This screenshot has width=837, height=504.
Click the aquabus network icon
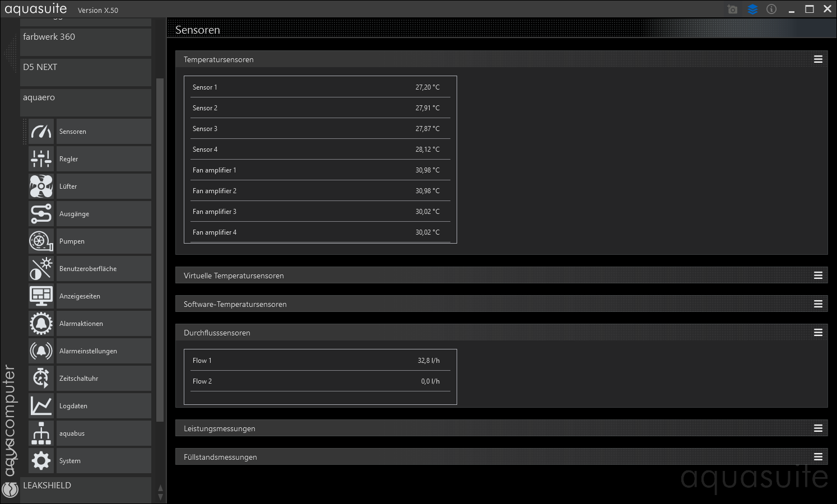pyautogui.click(x=41, y=433)
